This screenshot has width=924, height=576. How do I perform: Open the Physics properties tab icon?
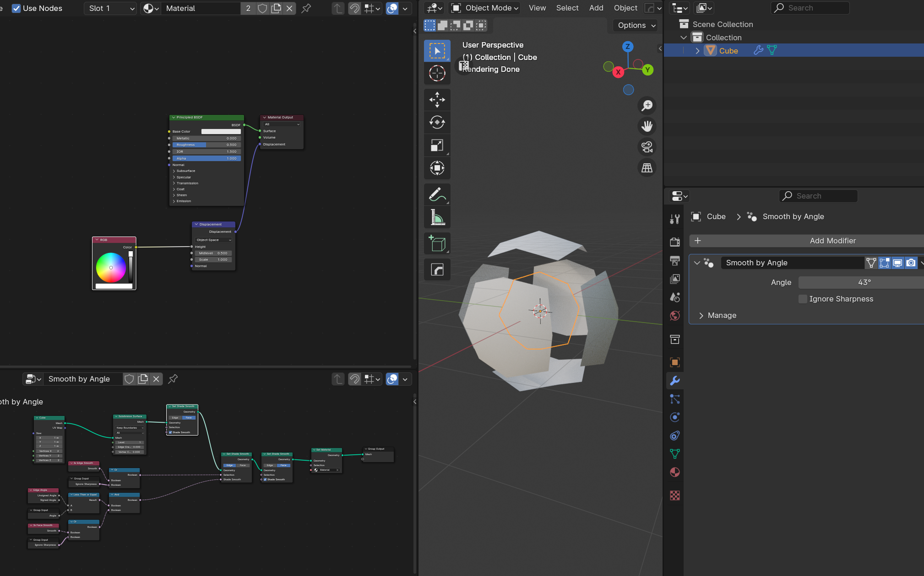click(675, 417)
